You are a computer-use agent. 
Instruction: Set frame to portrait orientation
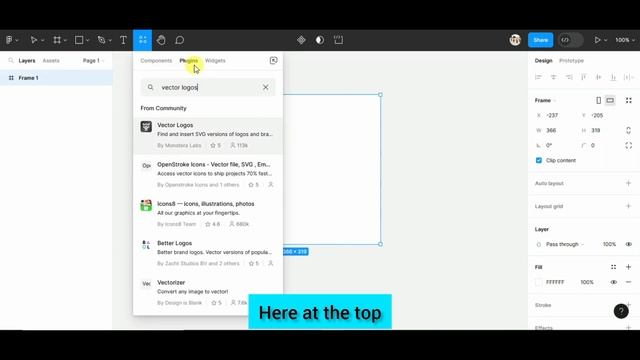[598, 100]
